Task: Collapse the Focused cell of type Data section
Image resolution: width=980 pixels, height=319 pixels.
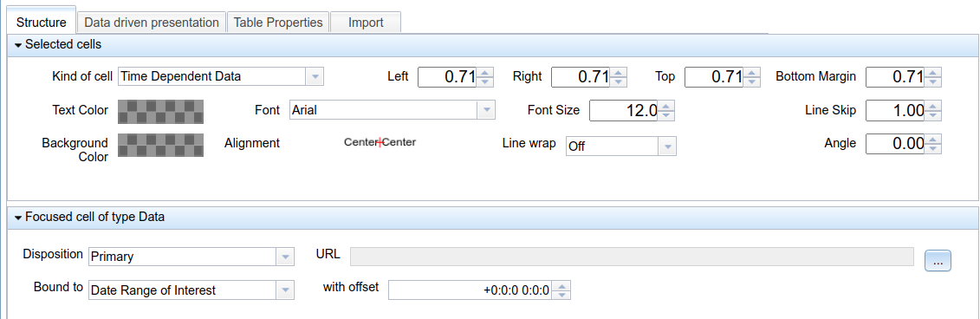Action: pos(18,218)
